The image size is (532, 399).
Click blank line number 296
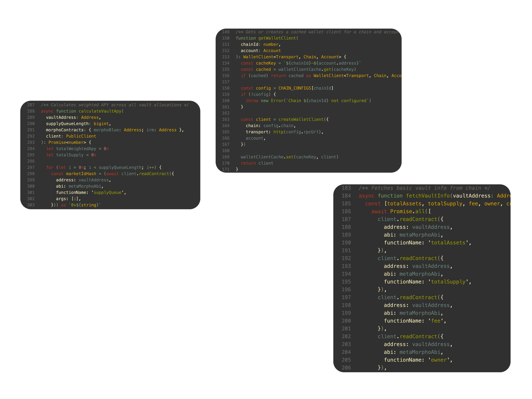(31, 161)
